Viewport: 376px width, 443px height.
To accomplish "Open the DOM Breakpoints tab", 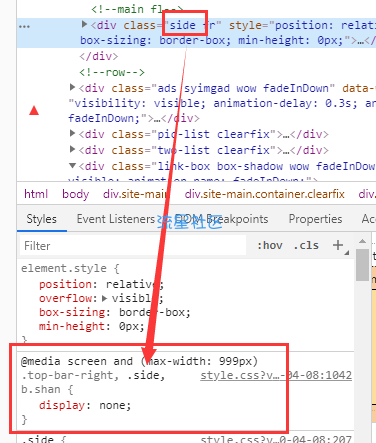I will [221, 219].
